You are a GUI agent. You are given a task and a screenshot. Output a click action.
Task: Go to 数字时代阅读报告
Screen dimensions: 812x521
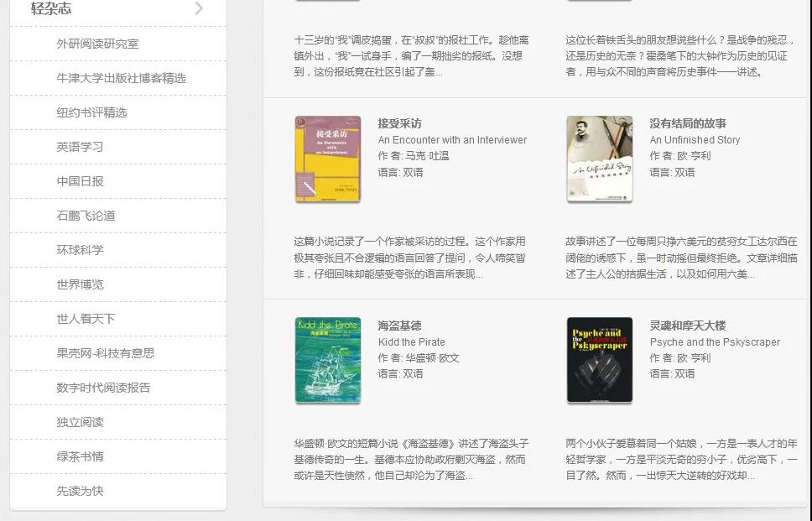103,388
